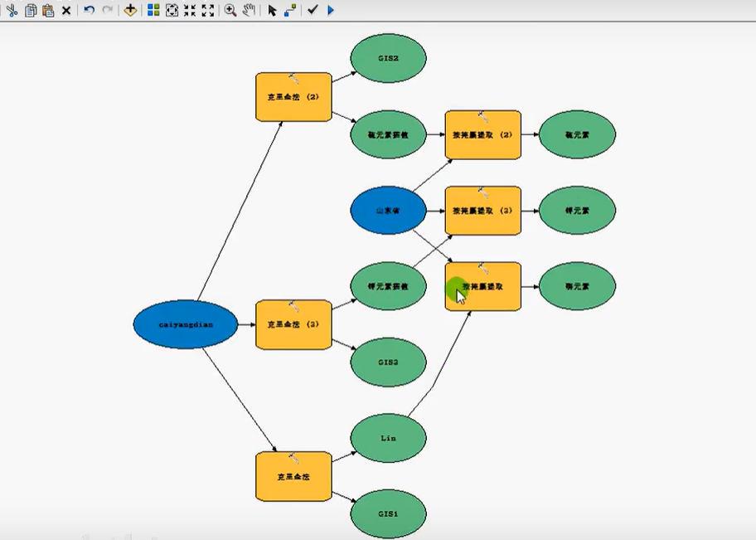756x540 pixels.
Task: Select the 克里金法 (3) tool box
Action: pos(293,324)
